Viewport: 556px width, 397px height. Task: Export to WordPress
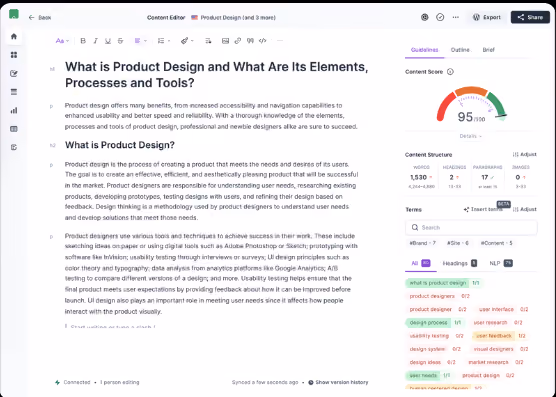[x=487, y=17]
